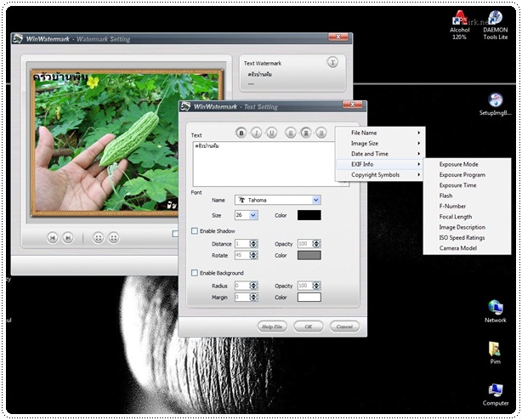This screenshot has height=420, width=522.
Task: Click the Help File button
Action: click(x=272, y=326)
